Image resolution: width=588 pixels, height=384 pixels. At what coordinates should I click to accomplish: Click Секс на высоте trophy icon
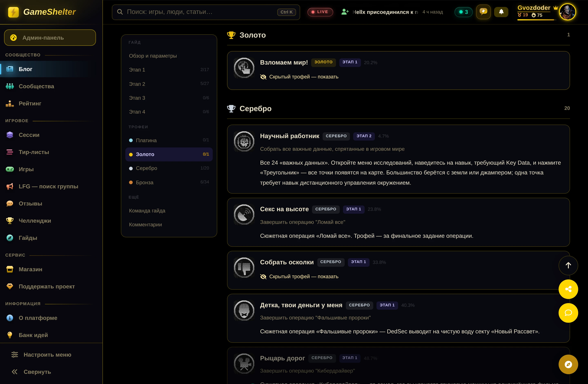[244, 214]
